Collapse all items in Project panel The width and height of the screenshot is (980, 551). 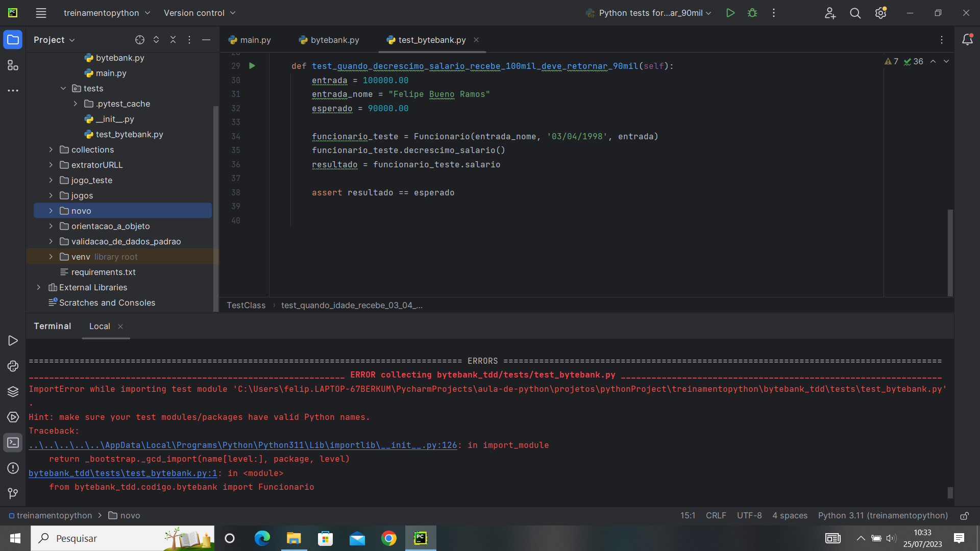pos(173,40)
